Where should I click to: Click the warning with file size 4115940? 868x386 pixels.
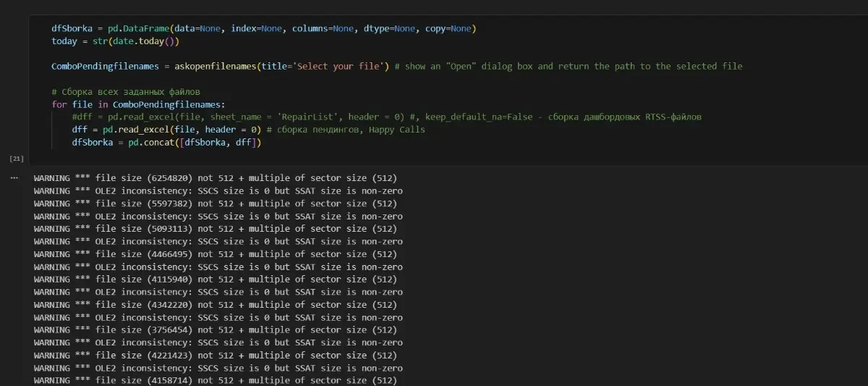click(x=215, y=280)
